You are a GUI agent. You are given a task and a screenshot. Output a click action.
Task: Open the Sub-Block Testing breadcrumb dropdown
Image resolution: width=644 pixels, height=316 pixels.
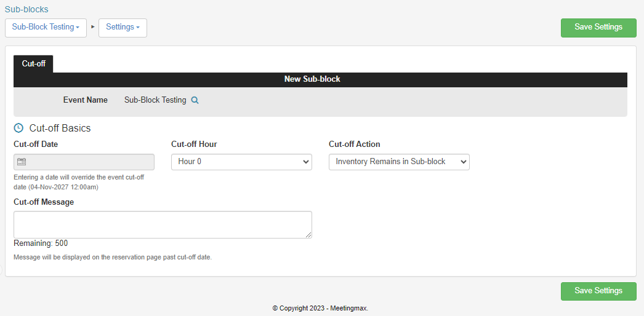pos(46,28)
